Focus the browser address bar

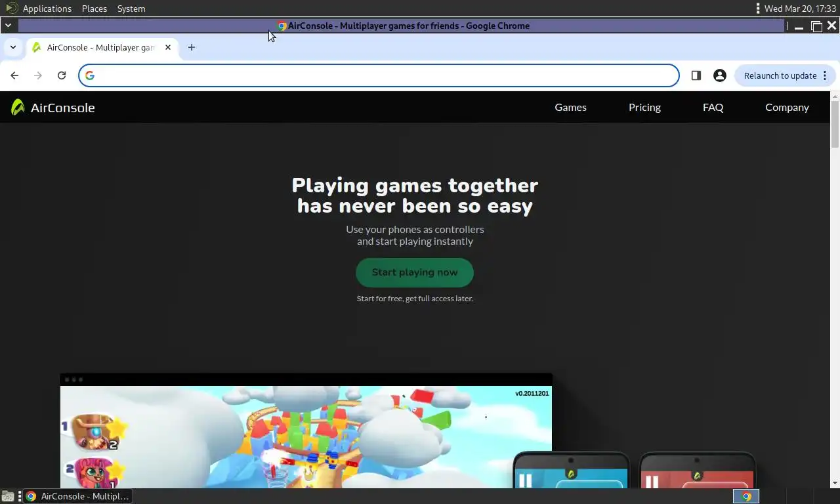[x=379, y=75]
